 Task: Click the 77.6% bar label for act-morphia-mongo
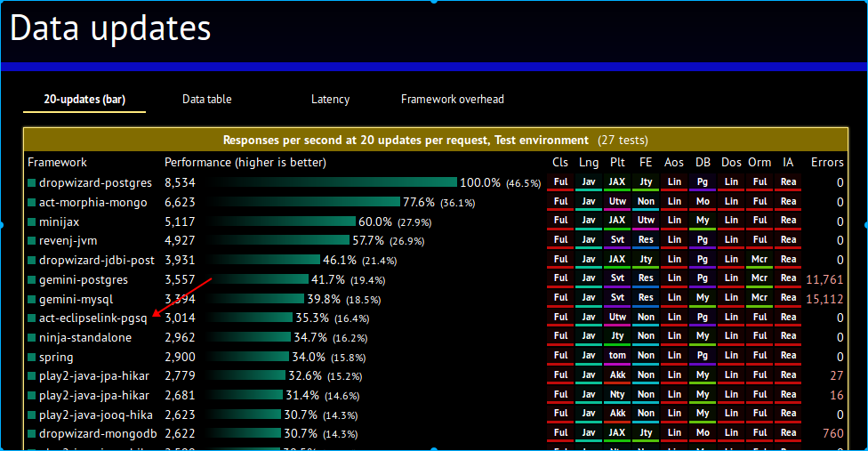click(419, 202)
